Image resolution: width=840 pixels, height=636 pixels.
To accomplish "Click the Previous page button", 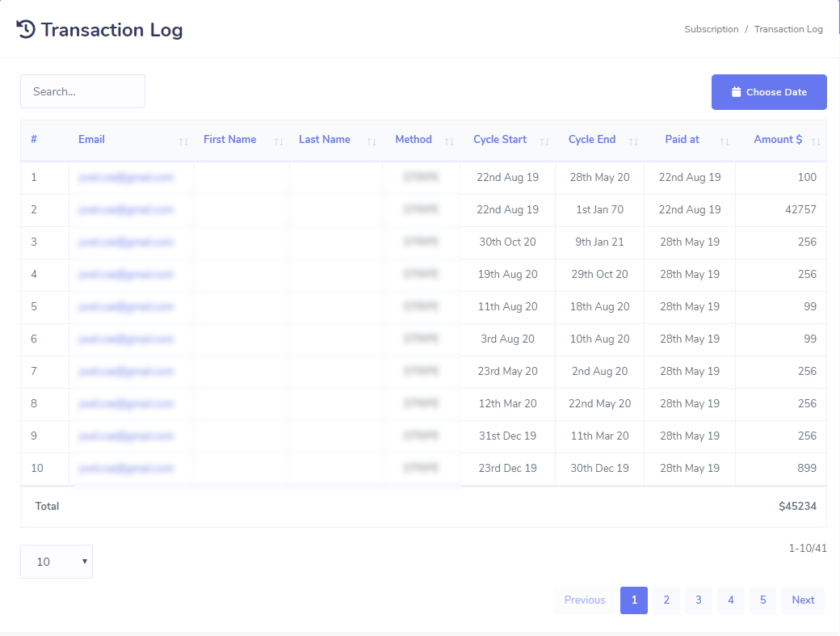I will (585, 600).
